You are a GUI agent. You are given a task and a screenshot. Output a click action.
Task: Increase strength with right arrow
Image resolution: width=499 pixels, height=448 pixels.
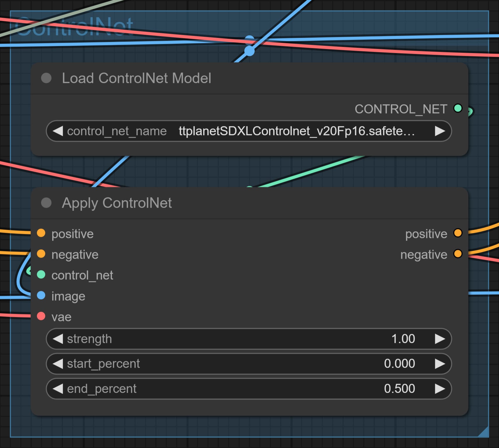point(440,339)
